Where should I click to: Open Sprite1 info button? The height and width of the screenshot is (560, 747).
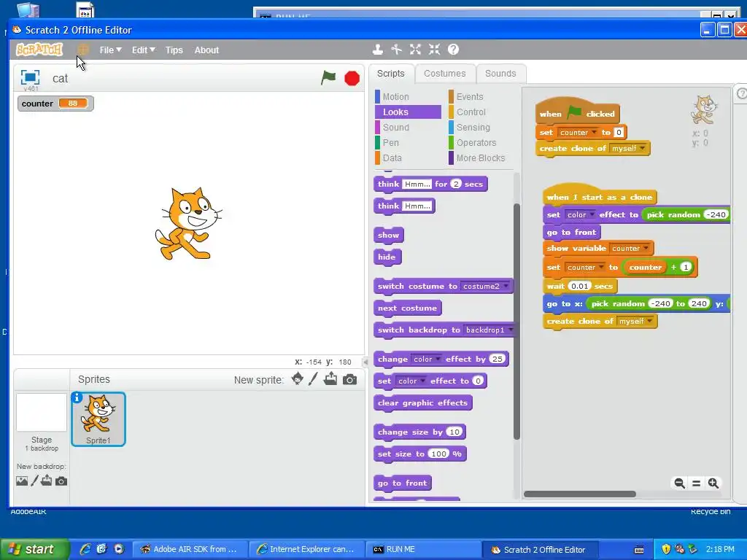(77, 397)
